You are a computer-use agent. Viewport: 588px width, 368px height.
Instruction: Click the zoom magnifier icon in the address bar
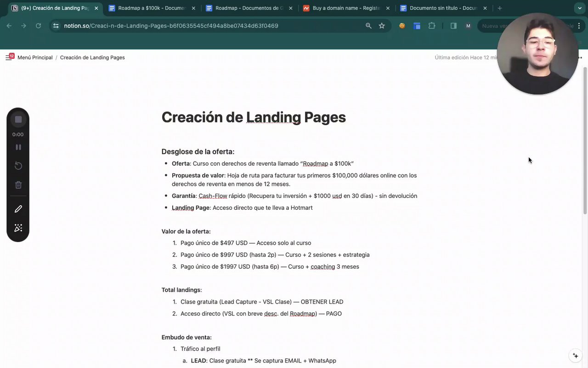pos(368,26)
